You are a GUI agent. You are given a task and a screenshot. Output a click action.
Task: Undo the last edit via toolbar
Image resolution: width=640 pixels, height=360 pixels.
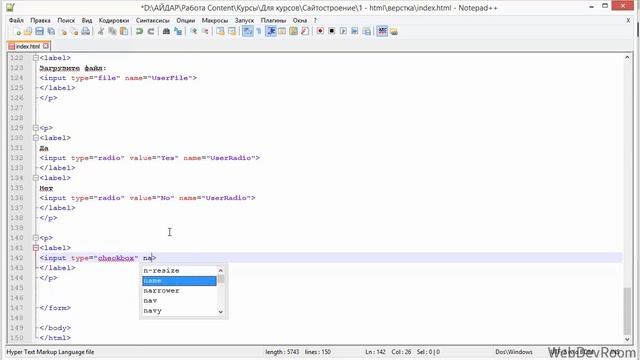(x=139, y=31)
